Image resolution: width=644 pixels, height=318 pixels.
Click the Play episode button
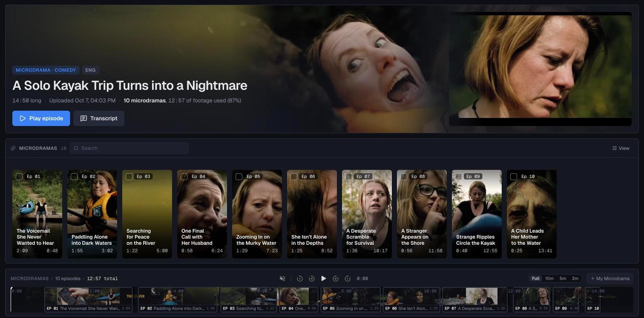[41, 118]
